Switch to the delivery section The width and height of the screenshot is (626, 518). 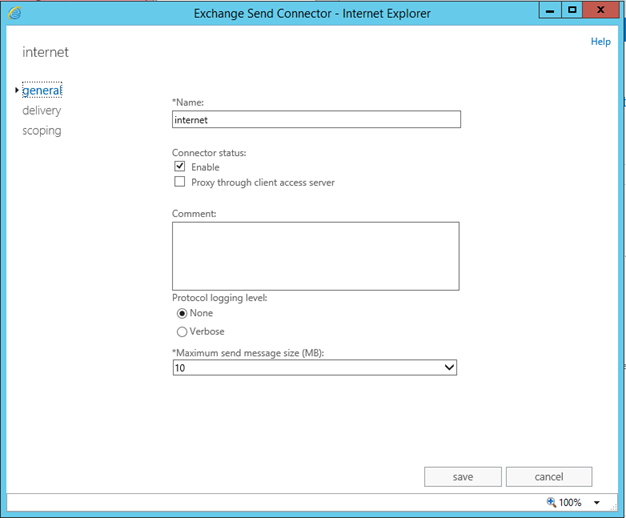click(42, 110)
